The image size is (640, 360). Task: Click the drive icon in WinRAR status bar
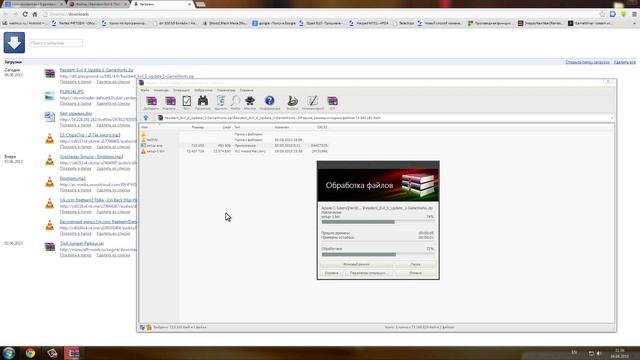point(142,327)
